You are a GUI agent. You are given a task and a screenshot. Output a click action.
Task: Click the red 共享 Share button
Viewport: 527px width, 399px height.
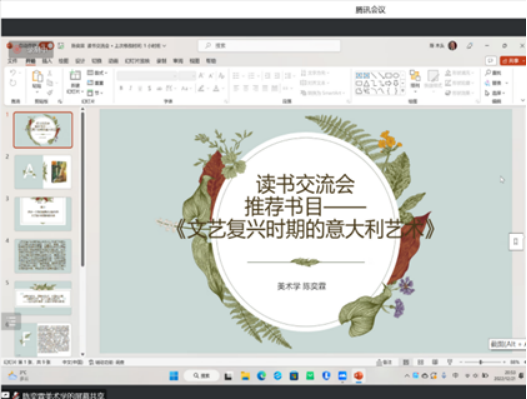[513, 61]
